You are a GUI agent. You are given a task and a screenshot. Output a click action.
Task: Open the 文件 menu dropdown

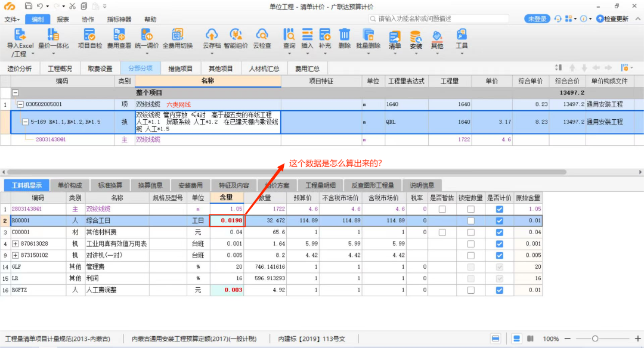pyautogui.click(x=12, y=19)
